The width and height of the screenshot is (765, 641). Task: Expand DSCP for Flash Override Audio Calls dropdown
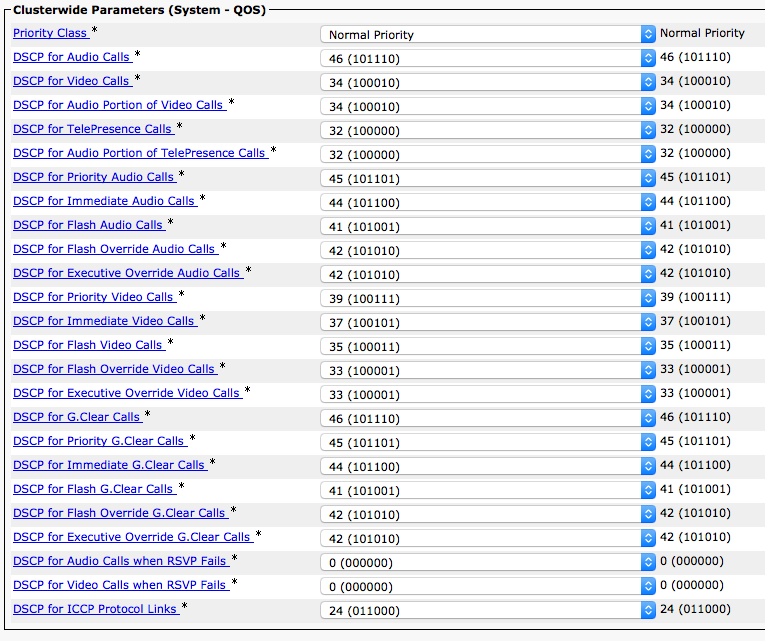point(488,250)
